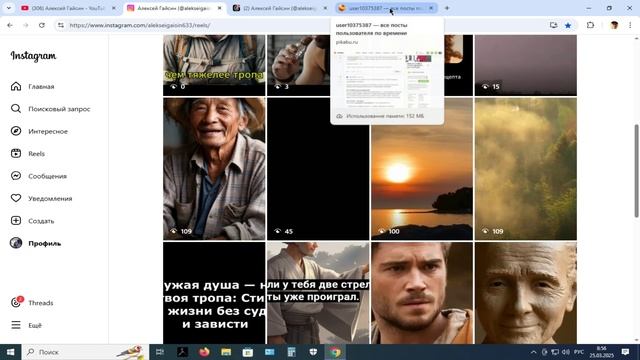This screenshot has height=360, width=640.
Task: Open the Windows Start menu
Action: click(x=10, y=352)
